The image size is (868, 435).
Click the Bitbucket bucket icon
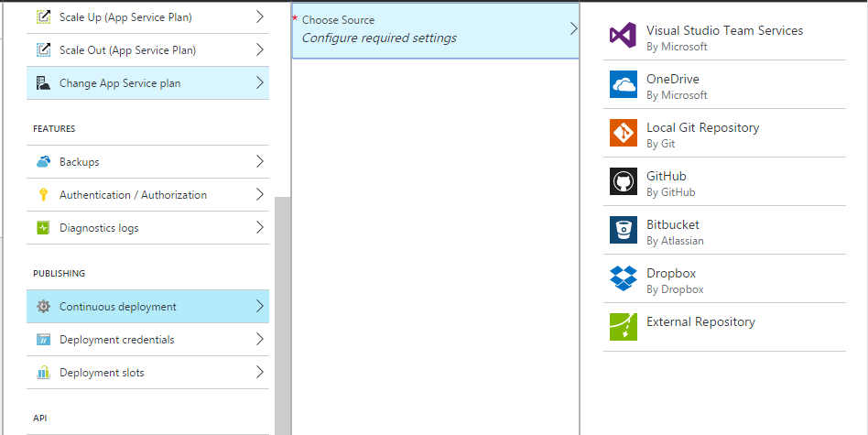[x=624, y=230]
